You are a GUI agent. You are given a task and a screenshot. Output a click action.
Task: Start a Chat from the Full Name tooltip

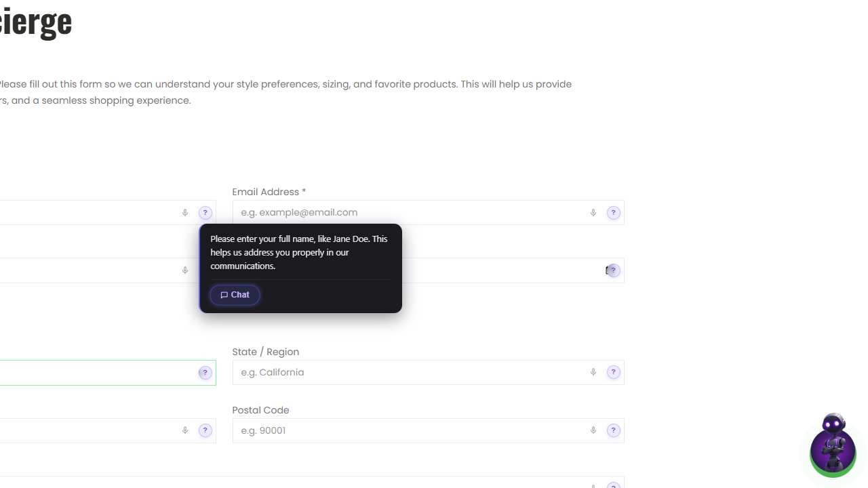(235, 295)
